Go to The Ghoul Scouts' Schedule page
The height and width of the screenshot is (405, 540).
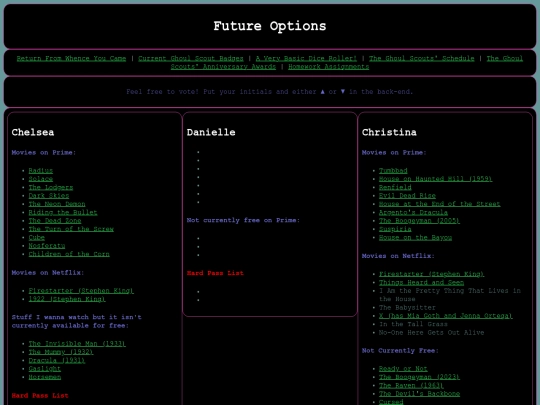pyautogui.click(x=422, y=58)
